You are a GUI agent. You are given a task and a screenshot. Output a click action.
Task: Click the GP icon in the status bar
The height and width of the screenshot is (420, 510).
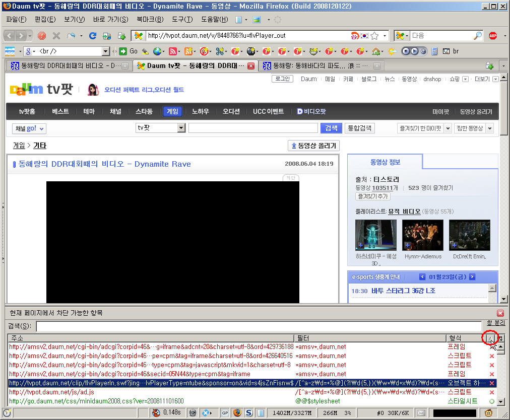225,413
